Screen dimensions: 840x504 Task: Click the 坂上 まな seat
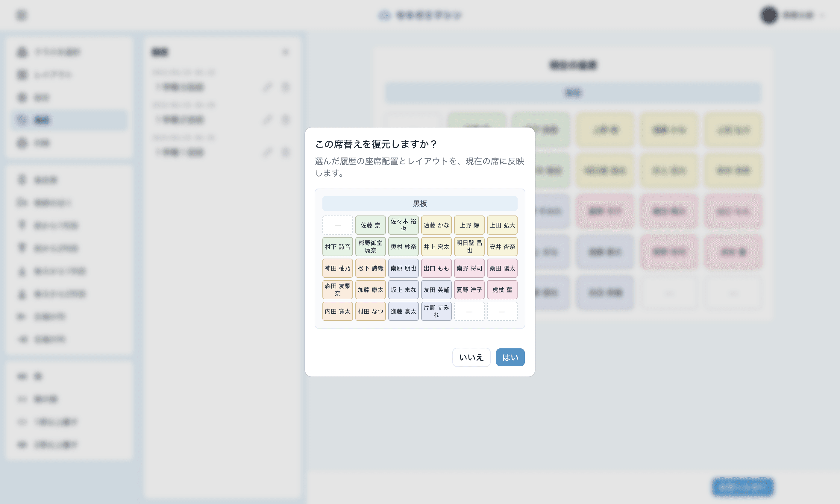click(x=403, y=290)
